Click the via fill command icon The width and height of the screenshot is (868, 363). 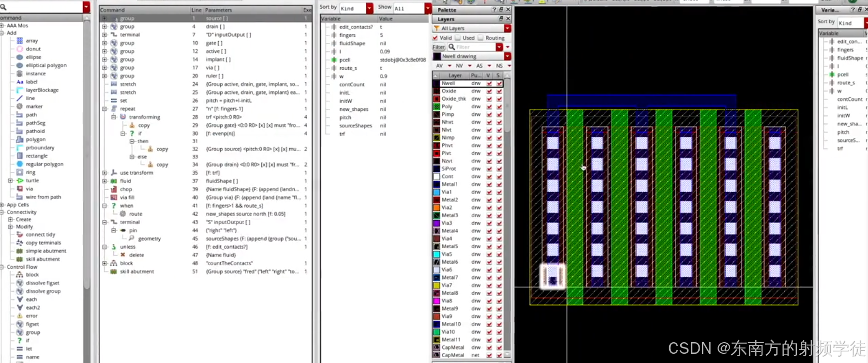click(x=114, y=197)
